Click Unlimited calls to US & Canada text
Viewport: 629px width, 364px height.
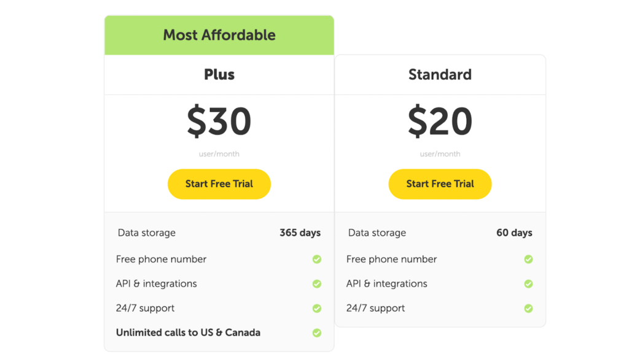coord(188,333)
